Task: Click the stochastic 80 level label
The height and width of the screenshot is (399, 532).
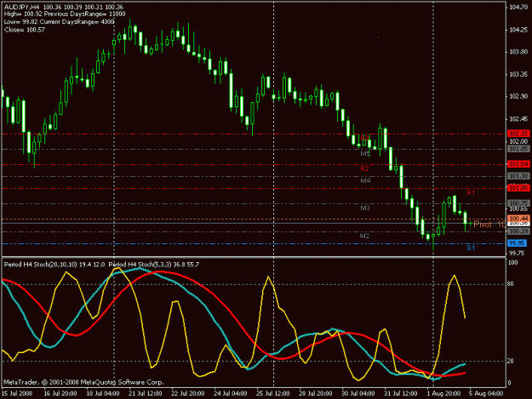Action: [511, 284]
